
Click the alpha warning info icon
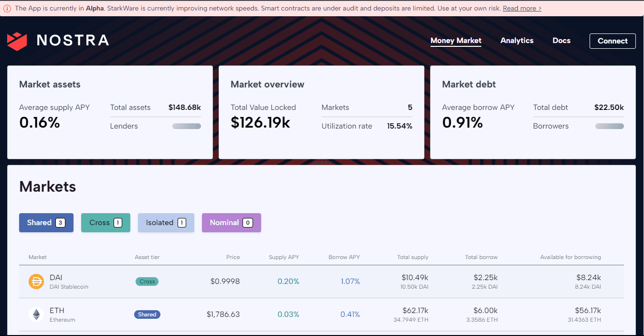click(x=8, y=8)
